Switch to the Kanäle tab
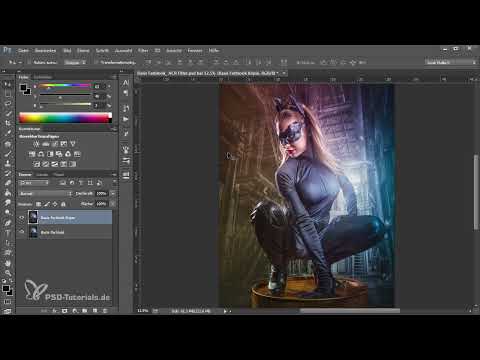 click(x=42, y=175)
